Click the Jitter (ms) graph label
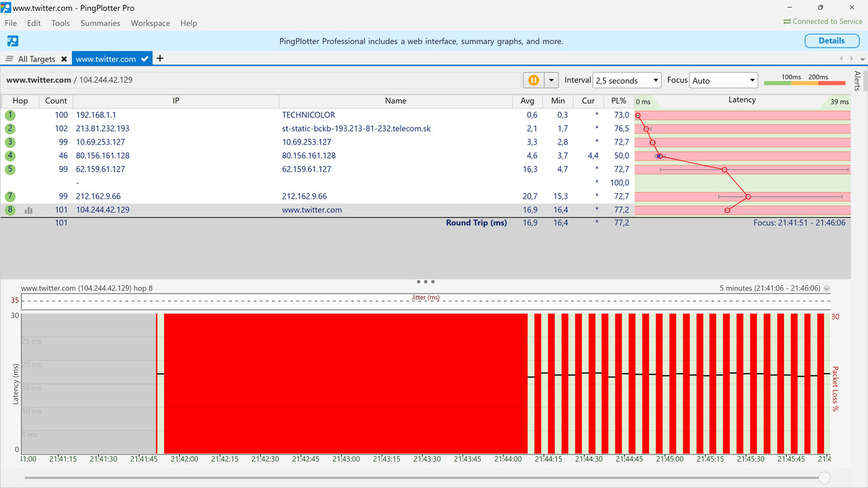This screenshot has width=868, height=488. [425, 298]
